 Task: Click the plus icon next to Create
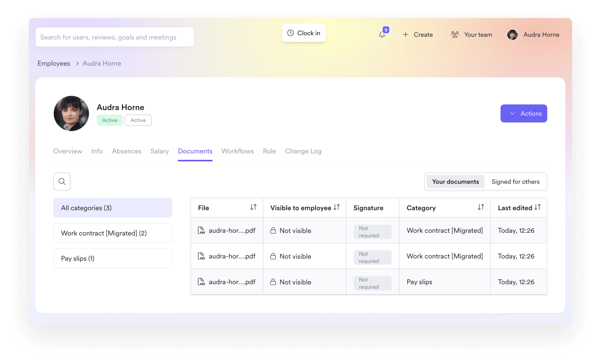click(x=405, y=34)
